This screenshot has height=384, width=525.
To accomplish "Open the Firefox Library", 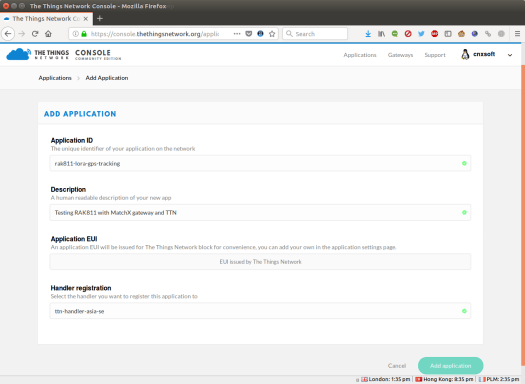I will pos(381,34).
